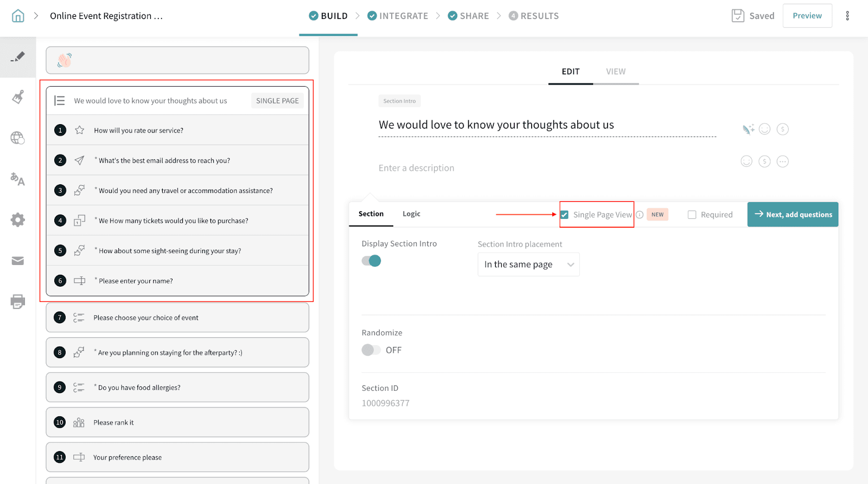Click the home icon in top bar
This screenshot has width=868, height=484.
(18, 16)
